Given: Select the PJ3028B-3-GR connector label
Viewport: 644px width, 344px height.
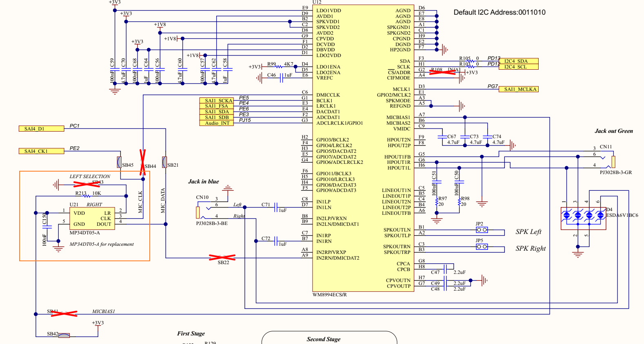Looking at the screenshot, I should pyautogui.click(x=616, y=172).
